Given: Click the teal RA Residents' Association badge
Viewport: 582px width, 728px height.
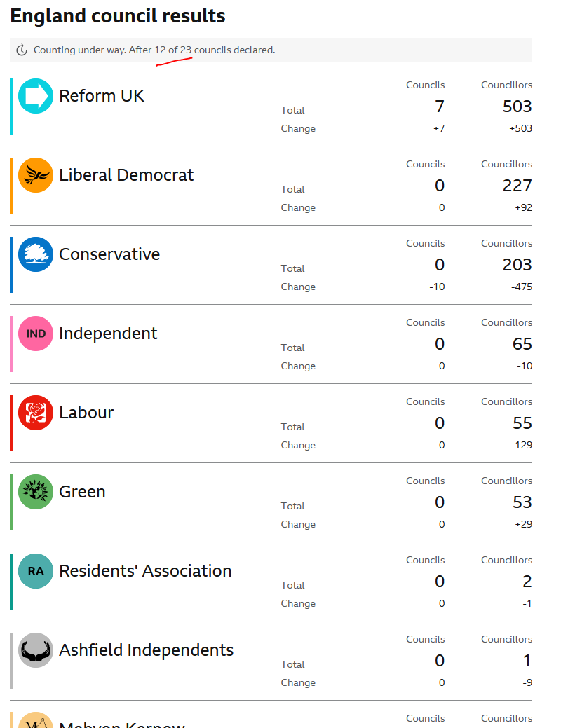Looking at the screenshot, I should pyautogui.click(x=36, y=571).
